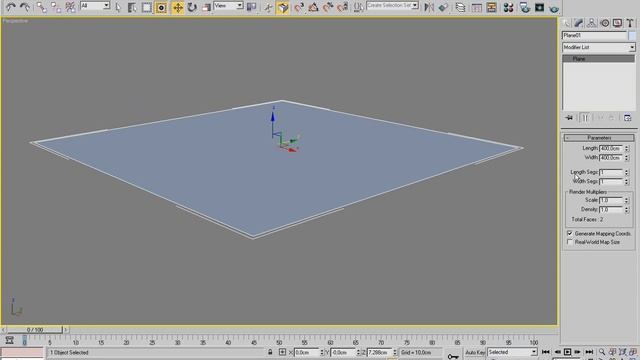Open the Layer Manager icon
This screenshot has height=360, width=640.
pyautogui.click(x=460, y=7)
